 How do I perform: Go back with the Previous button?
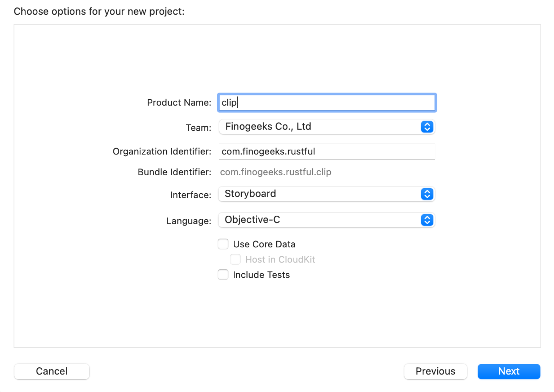tap(435, 371)
